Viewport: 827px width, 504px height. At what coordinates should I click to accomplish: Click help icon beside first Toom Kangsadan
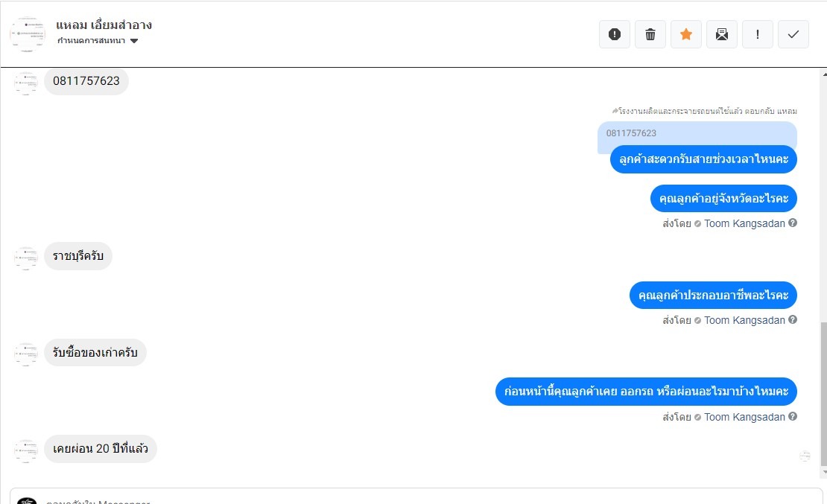point(793,223)
